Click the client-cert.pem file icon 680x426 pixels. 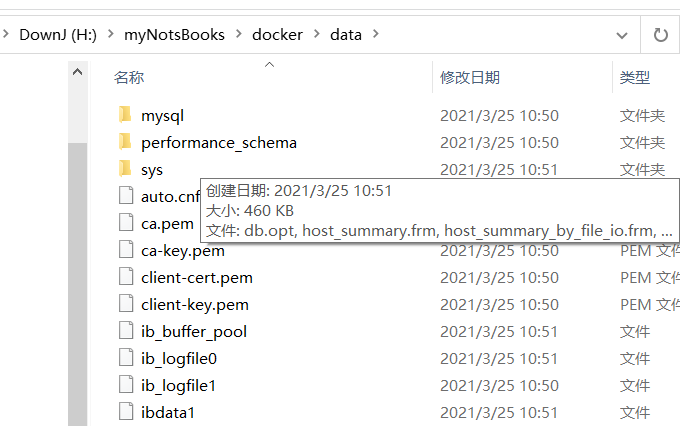(125, 277)
